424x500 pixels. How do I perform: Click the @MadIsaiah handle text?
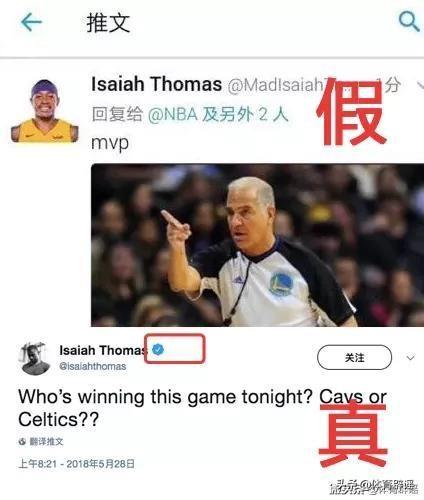276,85
